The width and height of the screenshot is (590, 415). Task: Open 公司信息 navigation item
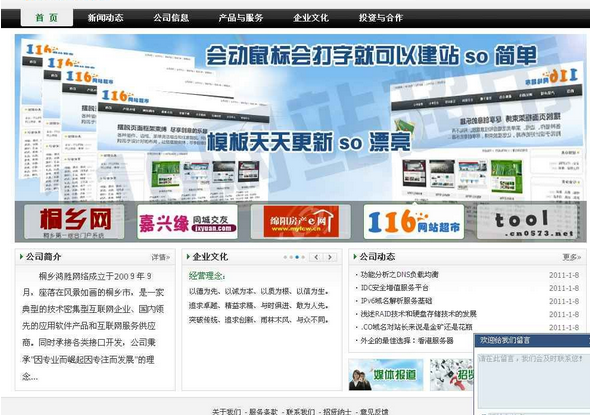coord(171,18)
